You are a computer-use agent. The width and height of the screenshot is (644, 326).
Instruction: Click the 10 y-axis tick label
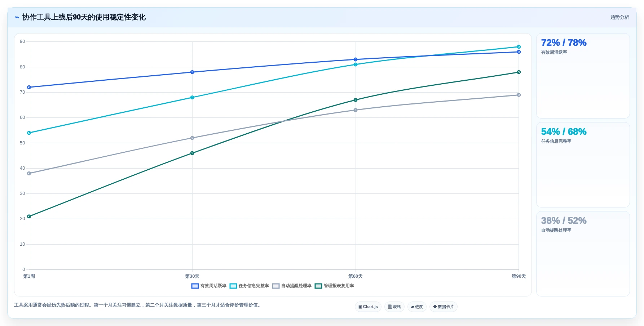pyautogui.click(x=23, y=244)
